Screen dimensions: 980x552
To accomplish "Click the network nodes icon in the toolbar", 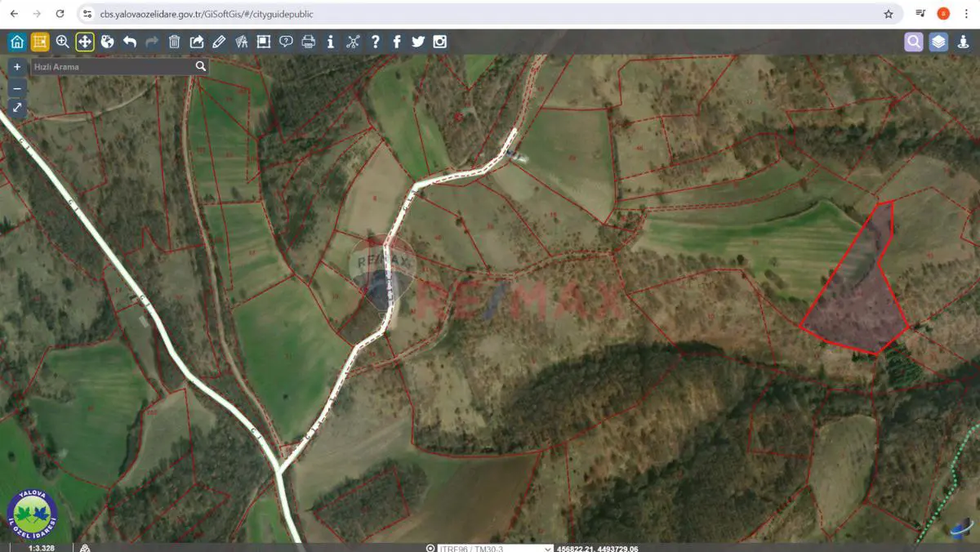I will click(353, 42).
